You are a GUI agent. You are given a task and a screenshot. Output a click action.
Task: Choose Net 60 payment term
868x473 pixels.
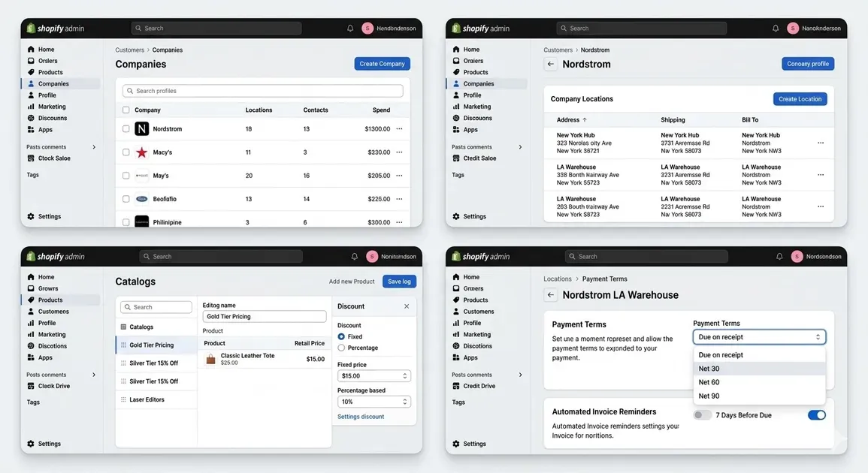(759, 382)
